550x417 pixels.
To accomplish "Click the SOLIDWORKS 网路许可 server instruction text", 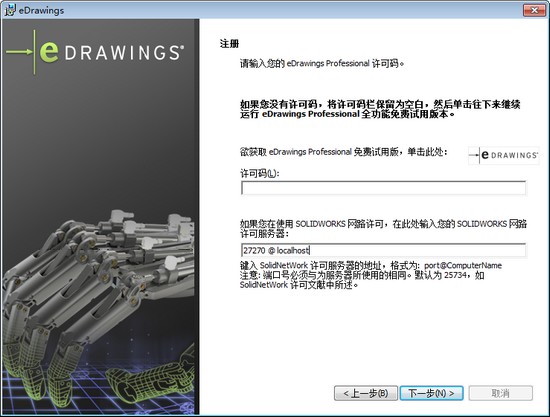I will pos(383,229).
